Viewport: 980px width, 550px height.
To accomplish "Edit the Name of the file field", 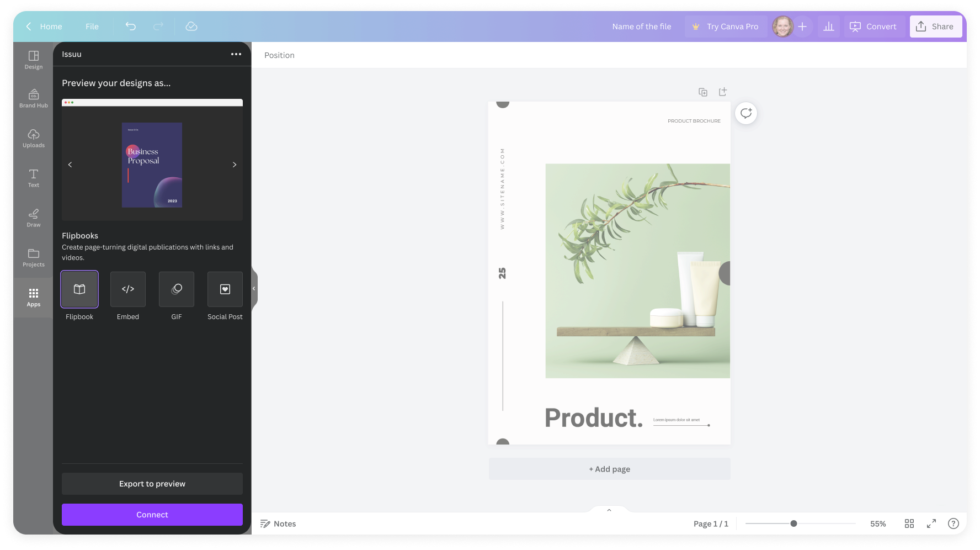I will [x=642, y=26].
